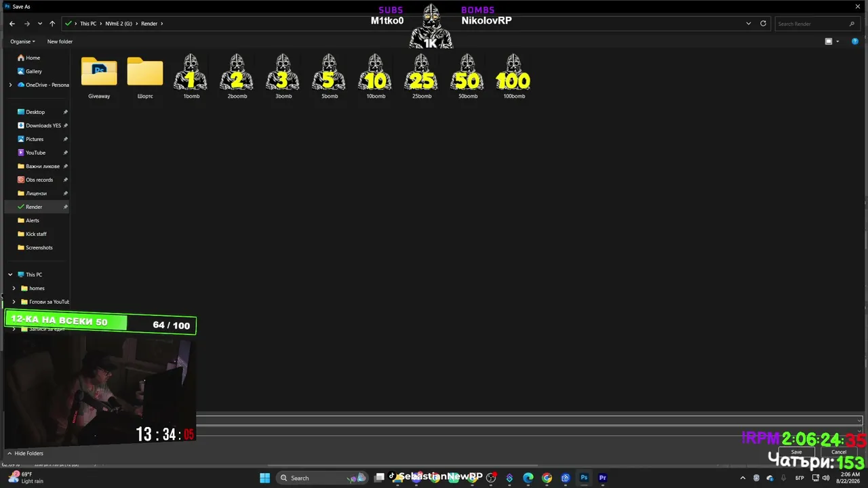Go up one folder level
The width and height of the screenshot is (868, 488).
52,24
